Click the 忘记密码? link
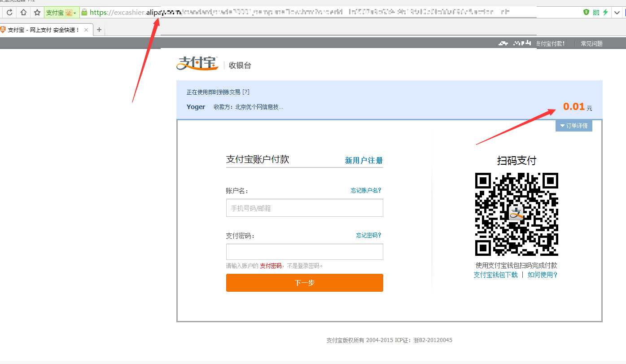 pos(369,235)
